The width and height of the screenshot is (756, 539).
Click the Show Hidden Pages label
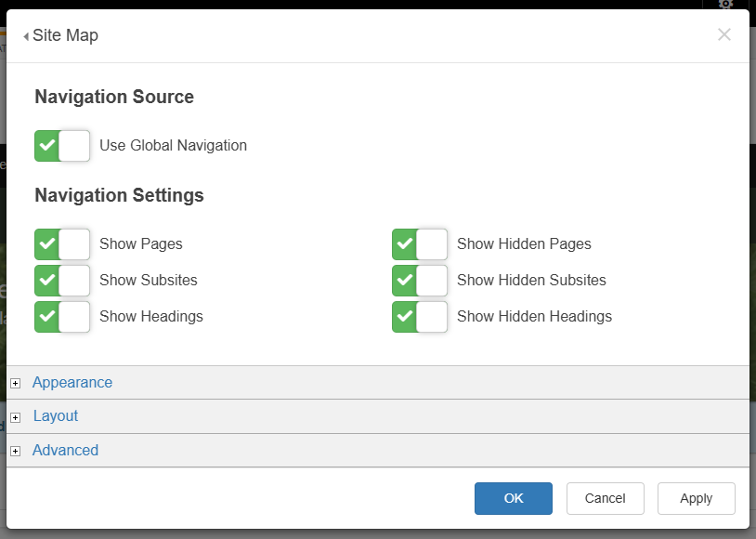(x=524, y=243)
